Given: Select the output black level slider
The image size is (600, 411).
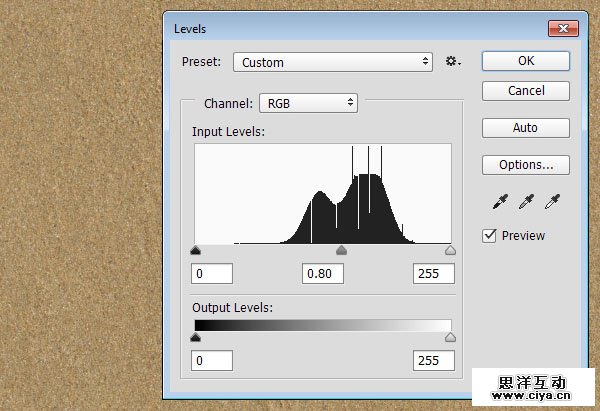Looking at the screenshot, I should point(195,338).
